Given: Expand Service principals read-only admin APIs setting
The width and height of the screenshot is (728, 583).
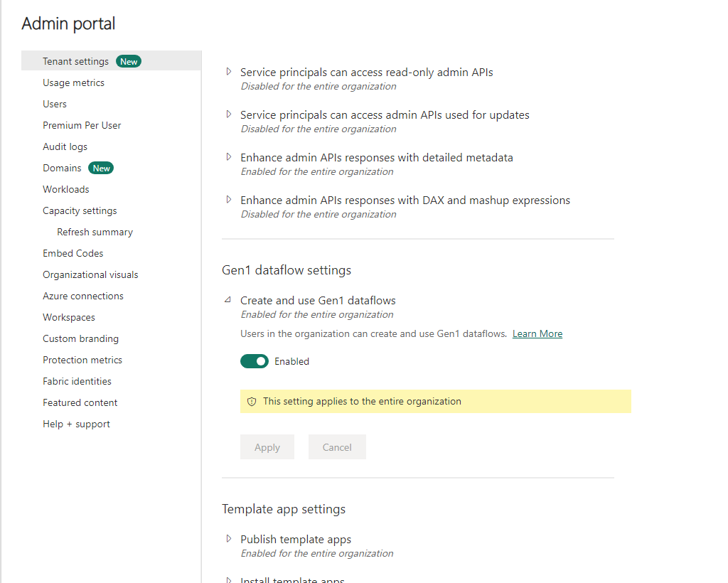Looking at the screenshot, I should point(228,72).
